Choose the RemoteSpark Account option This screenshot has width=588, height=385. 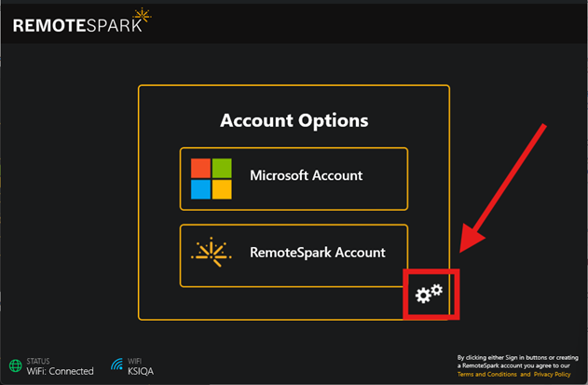[x=294, y=255]
